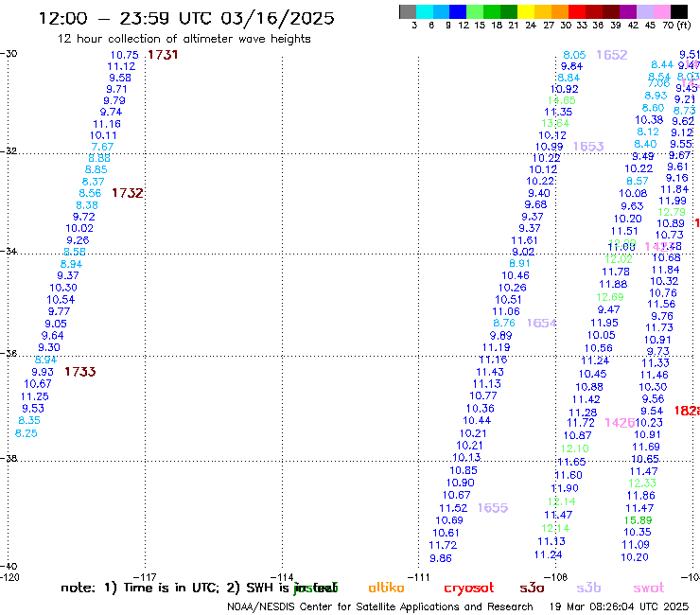Click the s3a pass label 1731

(x=163, y=55)
